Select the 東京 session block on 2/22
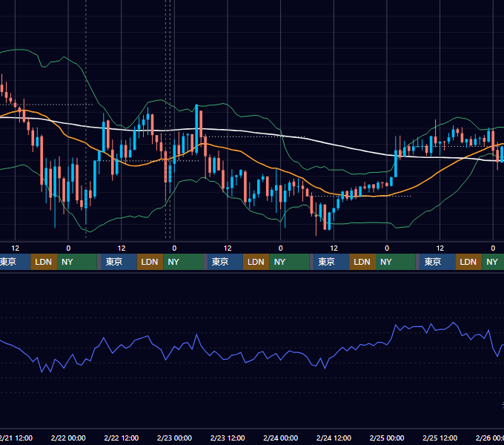The width and height of the screenshot is (504, 445). (119, 262)
